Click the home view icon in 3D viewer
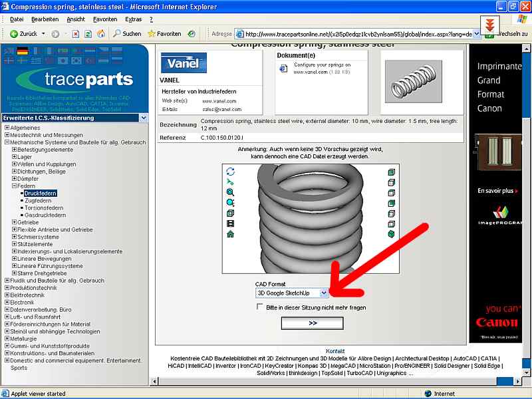Image resolution: width=532 pixels, height=399 pixels. click(230, 234)
